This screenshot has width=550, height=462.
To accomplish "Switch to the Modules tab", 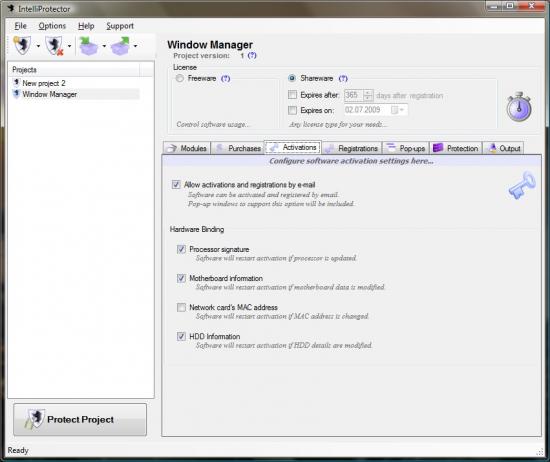I will pos(187,148).
